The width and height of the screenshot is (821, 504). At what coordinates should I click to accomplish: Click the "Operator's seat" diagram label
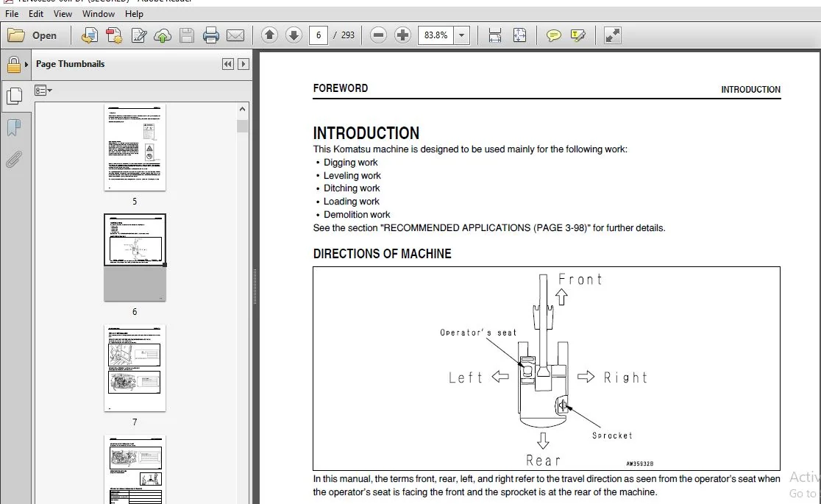478,333
